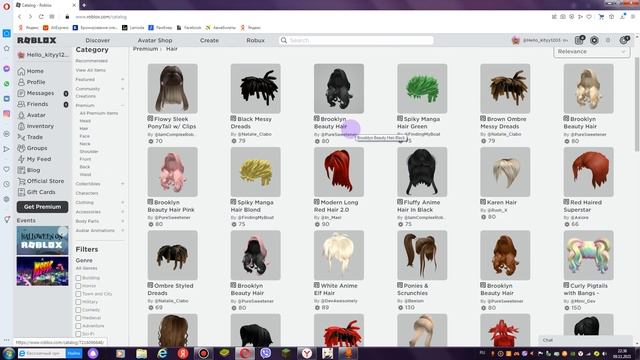The width and height of the screenshot is (640, 360).
Task: Open the settings gear icon in Roblox header
Action: [624, 40]
